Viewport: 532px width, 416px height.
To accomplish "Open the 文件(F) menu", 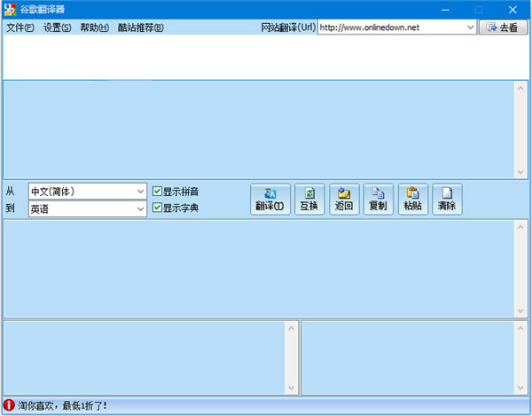I will tap(20, 27).
